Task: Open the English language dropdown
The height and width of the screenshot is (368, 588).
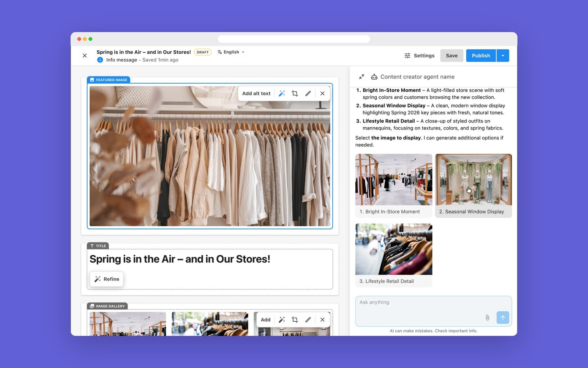Action: pos(231,52)
